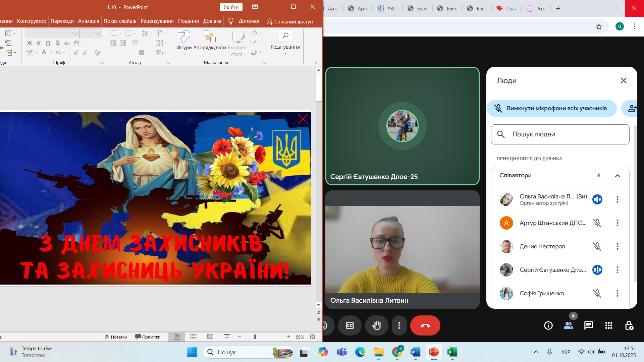Open host controls lock icon

[629, 325]
